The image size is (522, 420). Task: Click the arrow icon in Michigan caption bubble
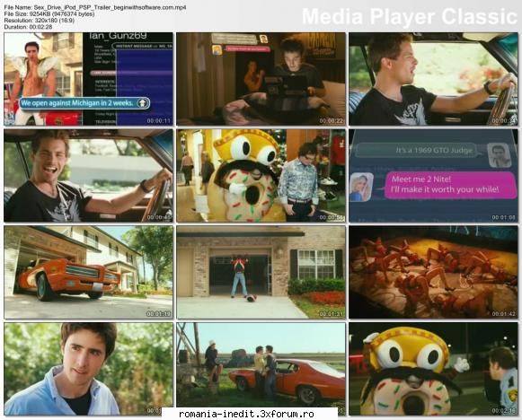[143, 103]
